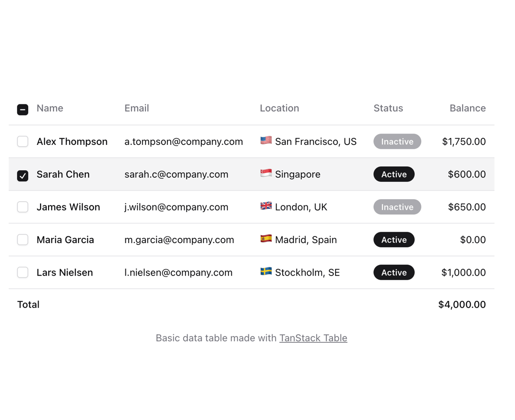Click the Balance column header

click(467, 108)
